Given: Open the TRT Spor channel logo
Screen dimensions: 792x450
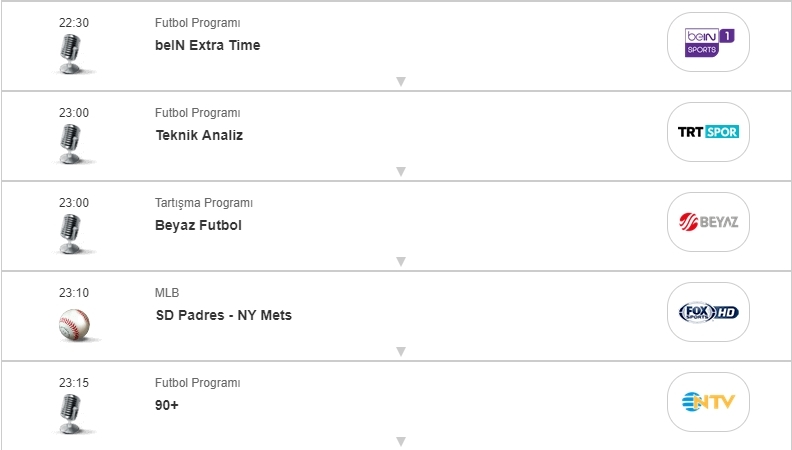Looking at the screenshot, I should coord(708,132).
